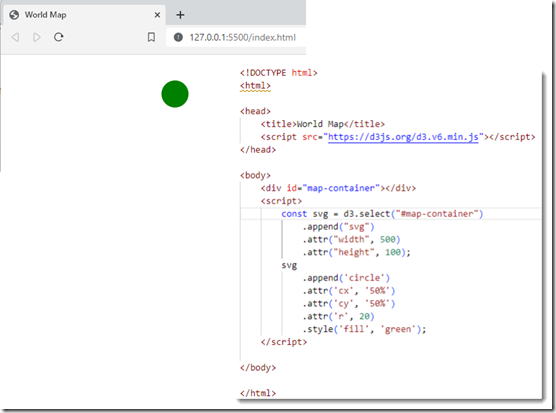This screenshot has width=556, height=413.
Task: Click the browser forward arrow
Action: coord(37,37)
